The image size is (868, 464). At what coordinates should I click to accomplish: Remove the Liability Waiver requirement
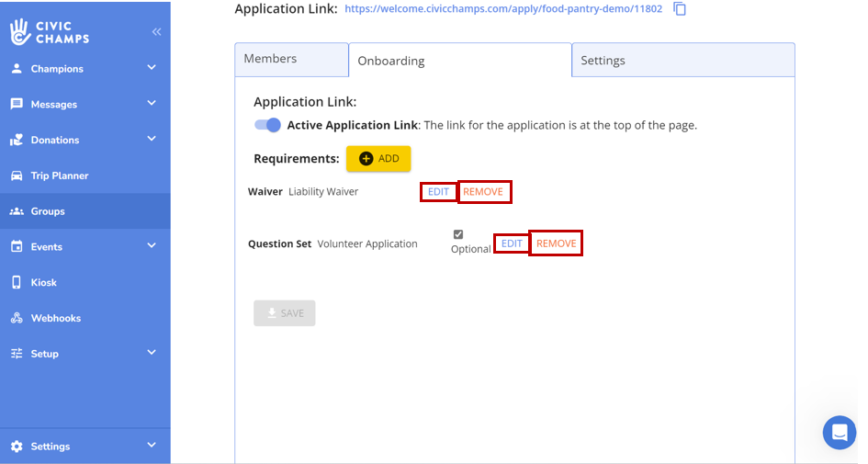[x=483, y=192]
